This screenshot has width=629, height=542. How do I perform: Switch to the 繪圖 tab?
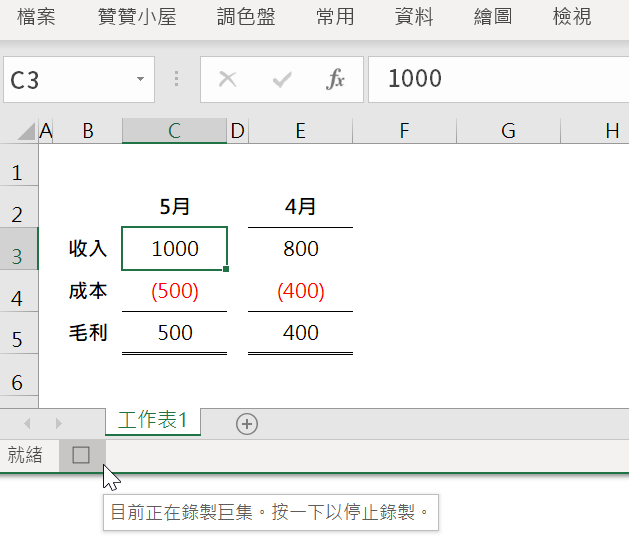click(493, 17)
